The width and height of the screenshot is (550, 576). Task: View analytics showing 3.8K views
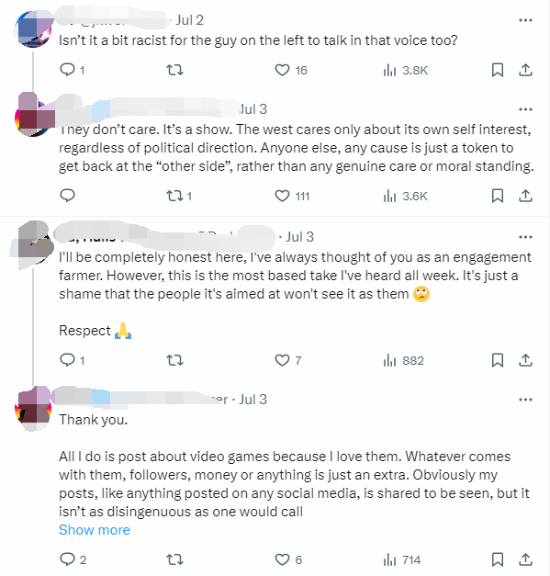pyautogui.click(x=405, y=70)
